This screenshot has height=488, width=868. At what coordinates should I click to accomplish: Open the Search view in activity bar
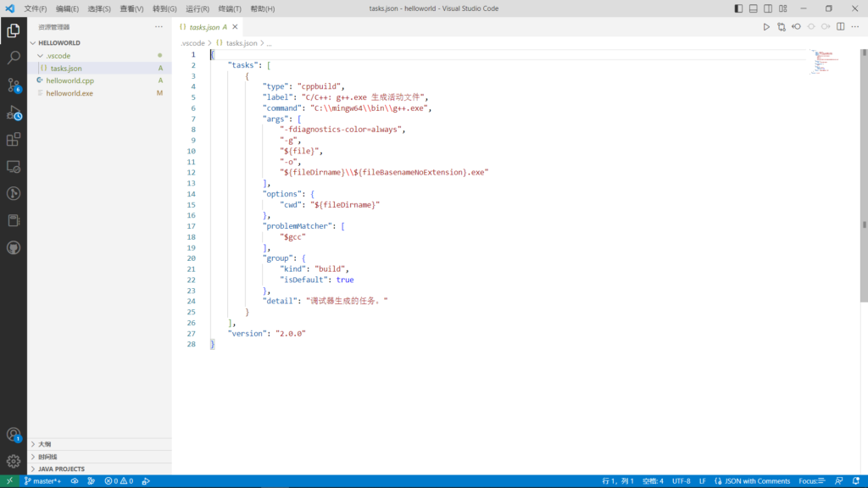click(x=14, y=58)
